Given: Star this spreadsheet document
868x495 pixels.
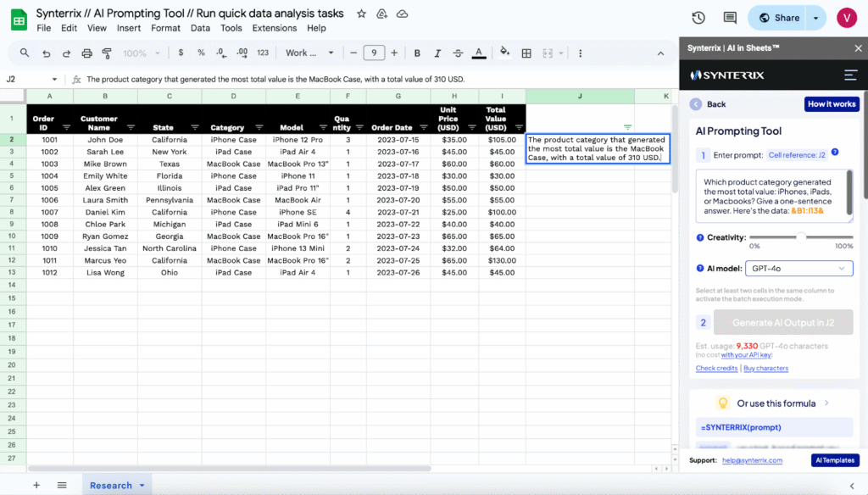Looking at the screenshot, I should pos(361,14).
